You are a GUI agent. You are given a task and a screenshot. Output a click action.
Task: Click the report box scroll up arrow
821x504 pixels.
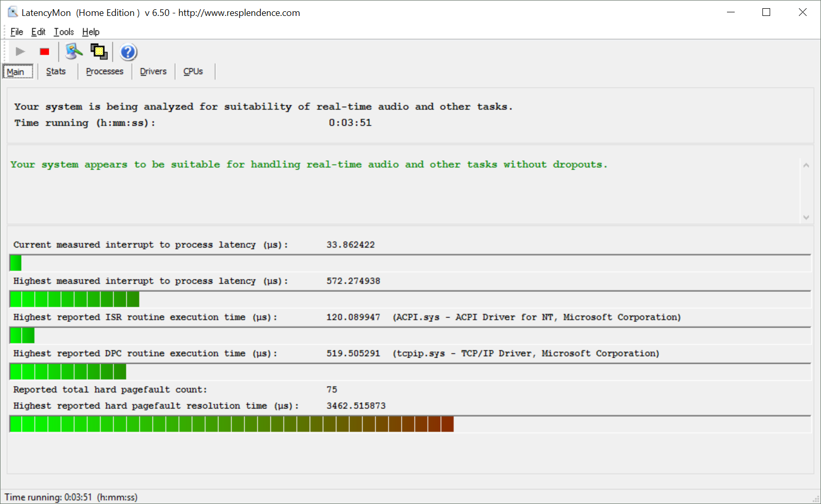[x=806, y=165]
